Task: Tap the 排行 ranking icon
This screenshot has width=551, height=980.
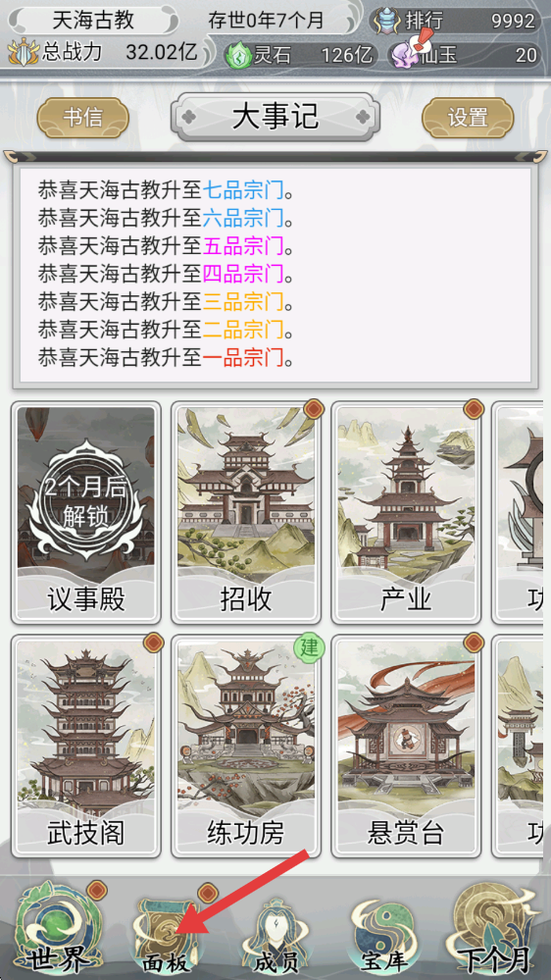Action: tap(387, 20)
